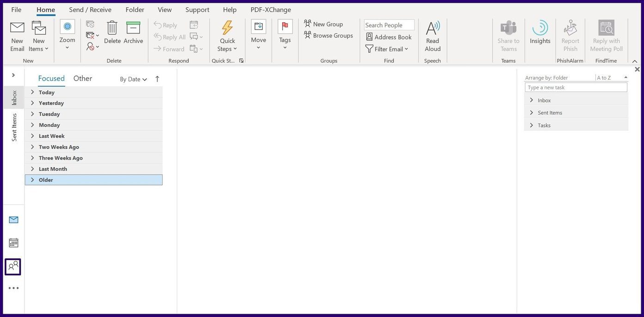Open the New Items menu
This screenshot has width=644, height=317.
39,36
